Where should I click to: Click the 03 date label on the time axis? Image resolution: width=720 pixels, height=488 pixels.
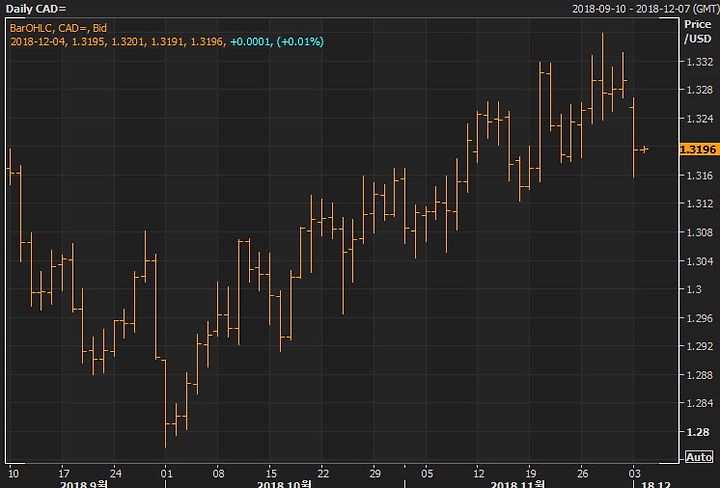[634, 473]
